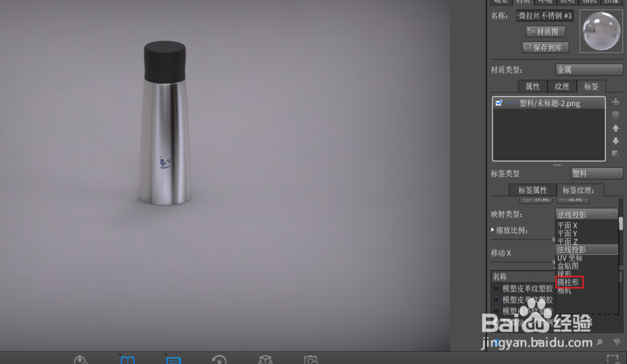This screenshot has height=364, width=627.
Task: Open the Import icon in the bottom toolbar
Action: coord(81,360)
